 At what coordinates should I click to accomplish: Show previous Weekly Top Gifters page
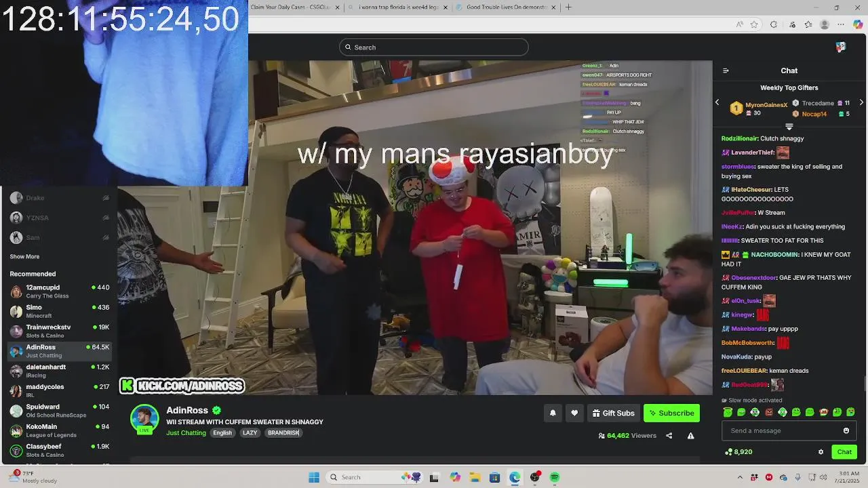click(x=717, y=102)
